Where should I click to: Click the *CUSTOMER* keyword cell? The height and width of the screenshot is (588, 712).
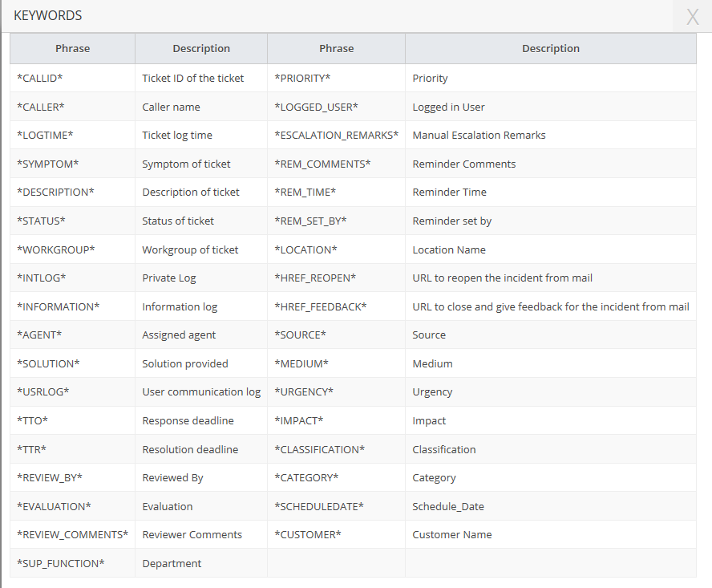click(308, 534)
